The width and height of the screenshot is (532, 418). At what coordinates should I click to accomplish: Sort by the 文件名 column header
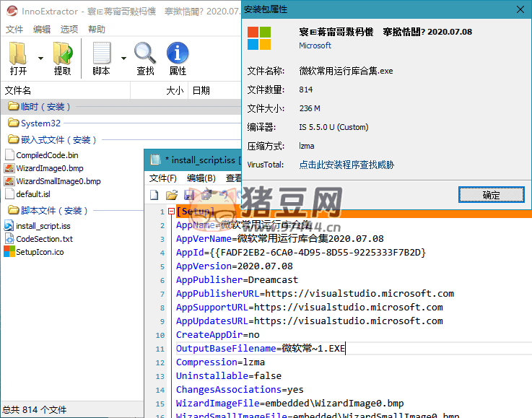[x=18, y=90]
